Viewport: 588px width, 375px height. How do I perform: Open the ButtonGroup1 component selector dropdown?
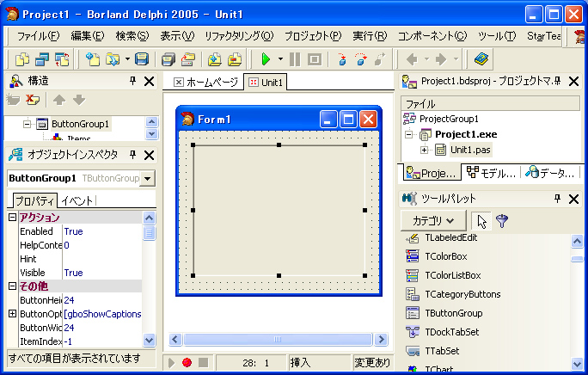pos(148,178)
